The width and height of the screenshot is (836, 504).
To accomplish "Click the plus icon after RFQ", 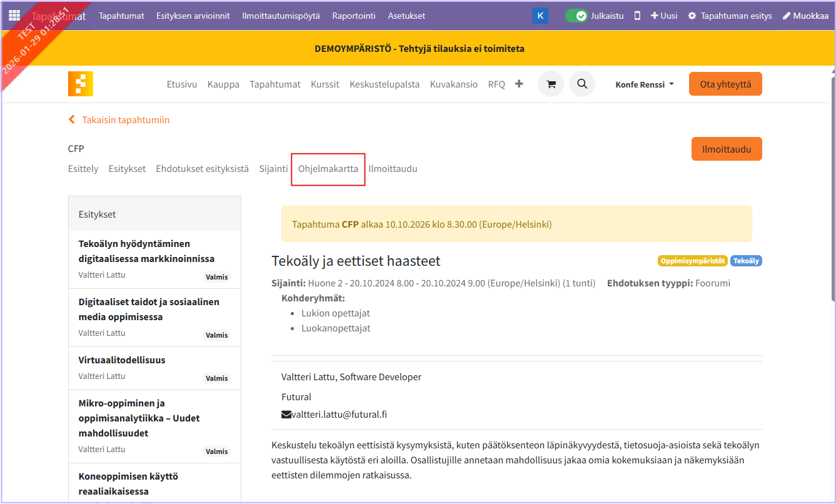I will point(519,84).
